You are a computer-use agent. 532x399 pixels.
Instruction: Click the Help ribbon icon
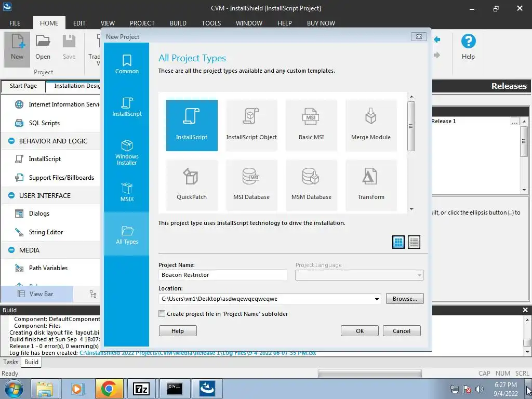coord(468,47)
